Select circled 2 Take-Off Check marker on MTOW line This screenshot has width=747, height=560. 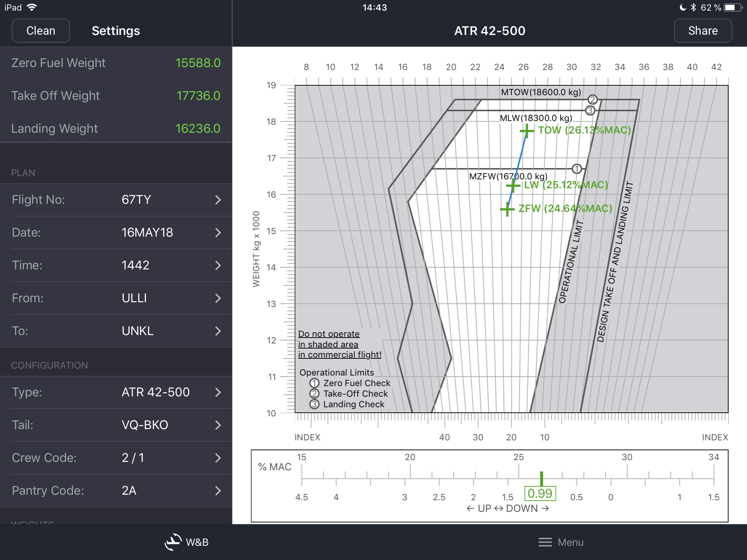(x=592, y=100)
